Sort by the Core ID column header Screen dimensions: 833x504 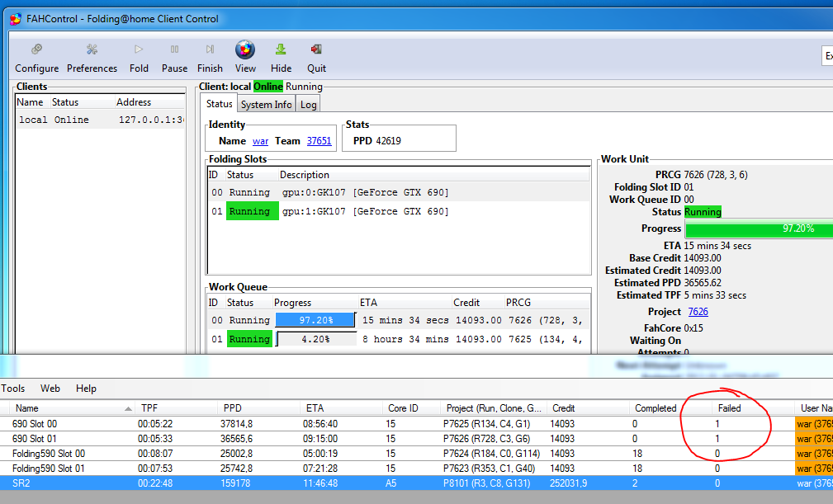pos(411,408)
